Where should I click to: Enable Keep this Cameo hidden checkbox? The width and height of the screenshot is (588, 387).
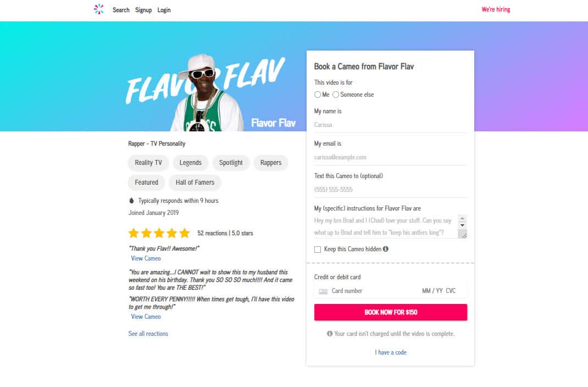pos(318,250)
